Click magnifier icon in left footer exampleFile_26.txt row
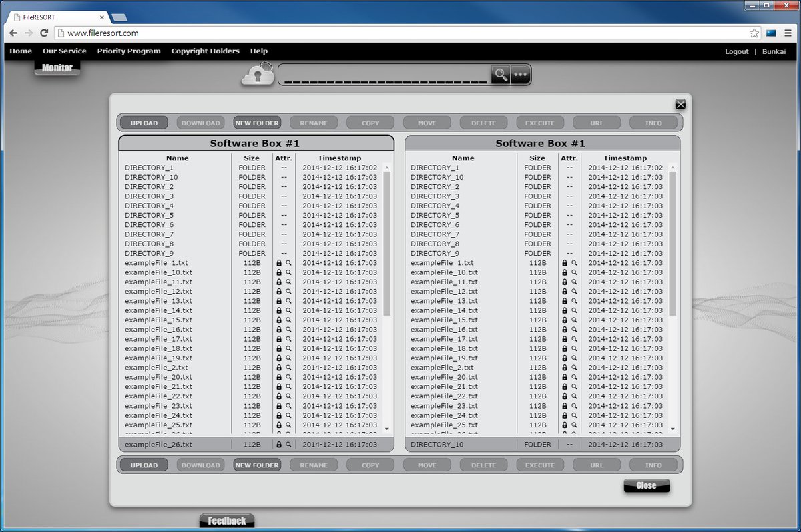The width and height of the screenshot is (801, 532). pos(288,445)
